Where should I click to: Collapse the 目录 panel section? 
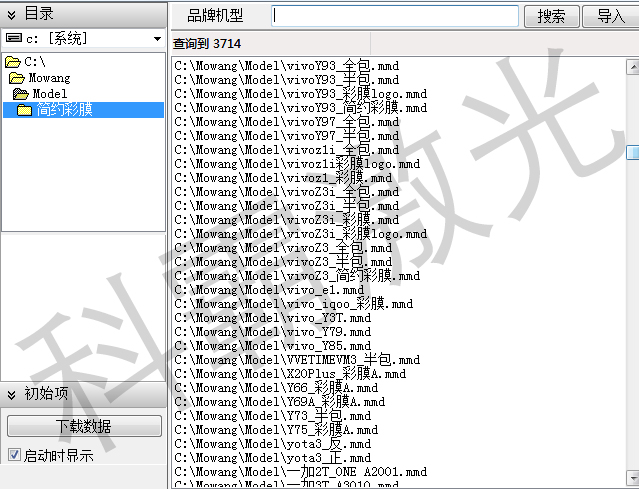[x=12, y=13]
